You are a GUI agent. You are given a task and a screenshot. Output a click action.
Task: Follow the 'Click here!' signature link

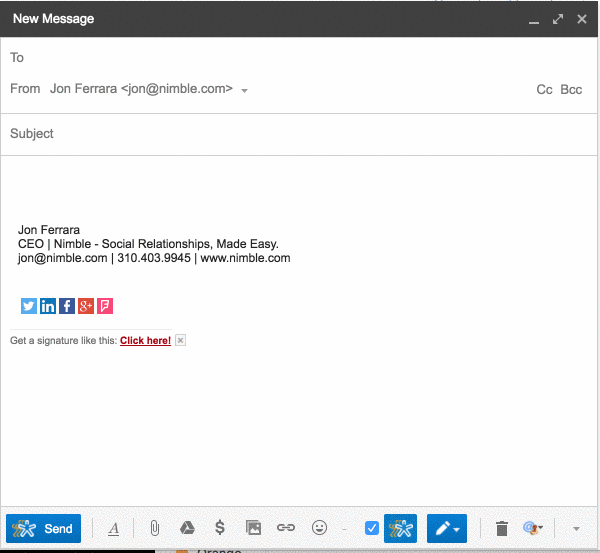pyautogui.click(x=145, y=341)
